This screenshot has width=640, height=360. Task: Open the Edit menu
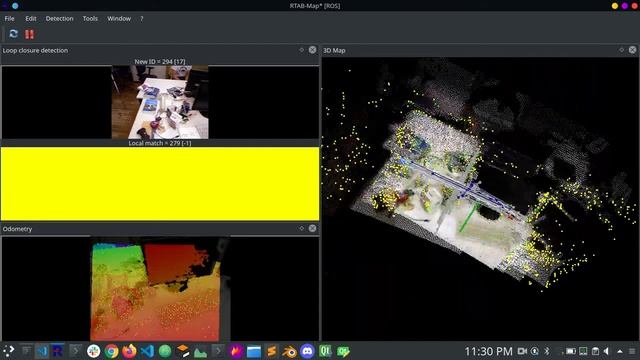pos(31,18)
